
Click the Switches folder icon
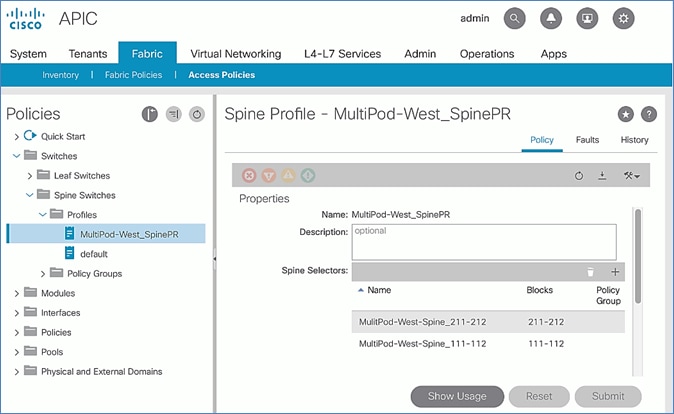pos(31,155)
